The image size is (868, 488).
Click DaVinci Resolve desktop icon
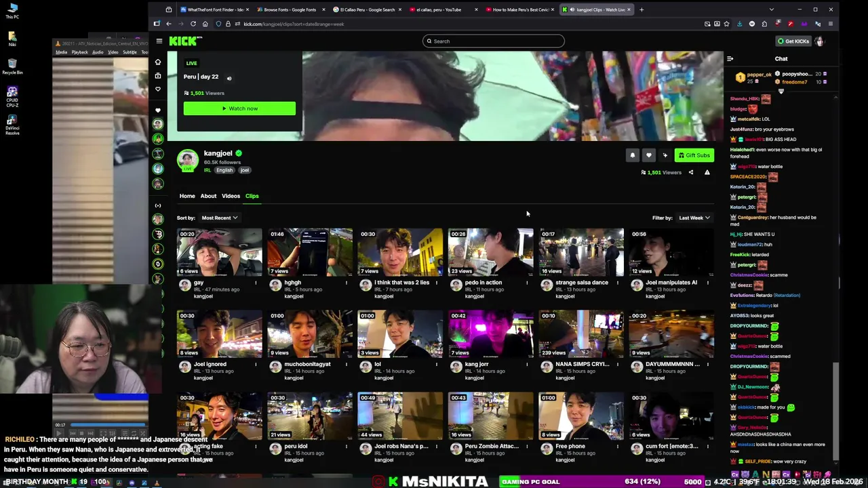pyautogui.click(x=12, y=125)
